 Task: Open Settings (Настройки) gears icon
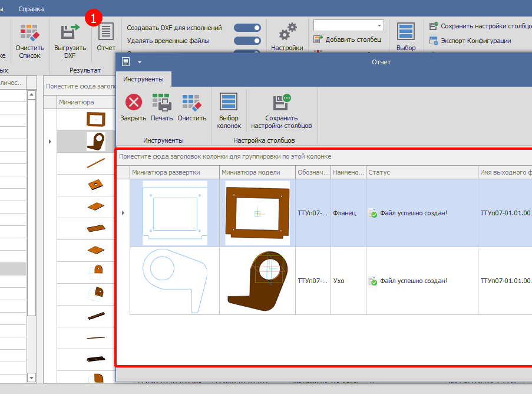287,32
